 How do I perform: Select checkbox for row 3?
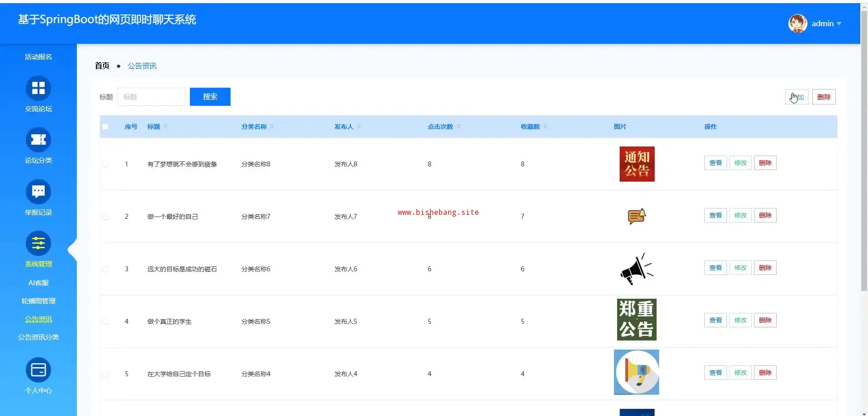click(x=105, y=269)
